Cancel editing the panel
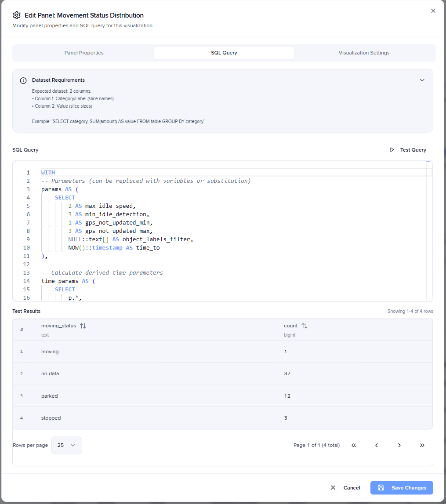This screenshot has width=446, height=504. [x=345, y=488]
